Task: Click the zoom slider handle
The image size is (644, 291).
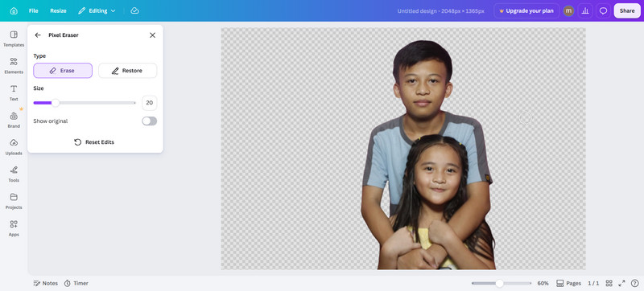Action: (499, 283)
